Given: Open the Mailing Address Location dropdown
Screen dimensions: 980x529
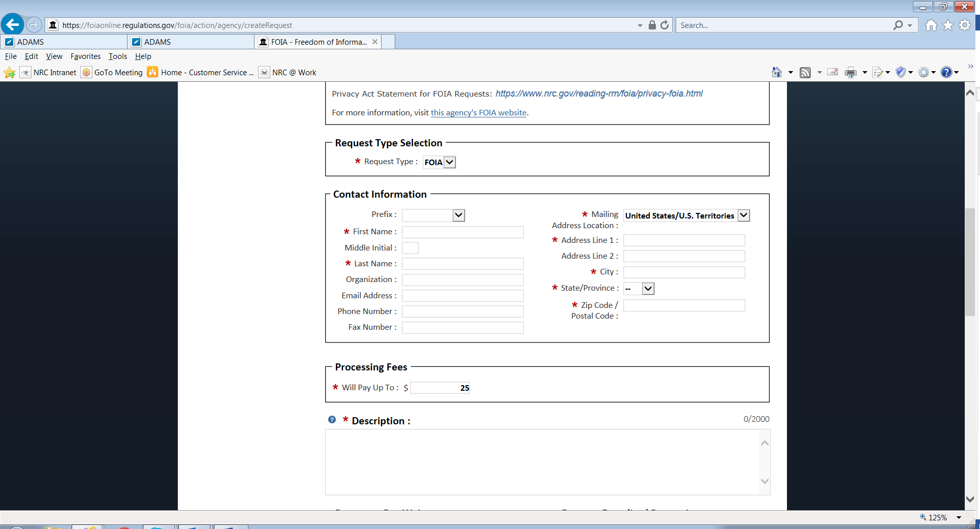Looking at the screenshot, I should click(743, 215).
